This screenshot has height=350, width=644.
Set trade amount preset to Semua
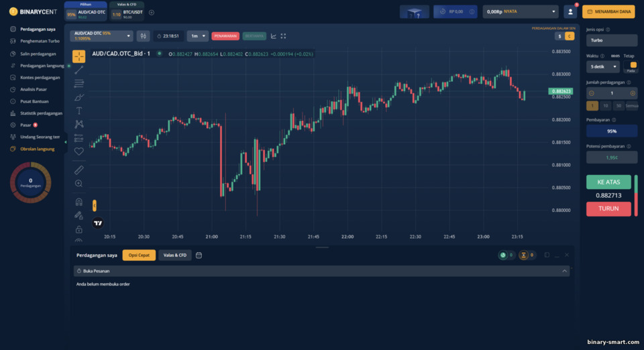[x=632, y=106]
